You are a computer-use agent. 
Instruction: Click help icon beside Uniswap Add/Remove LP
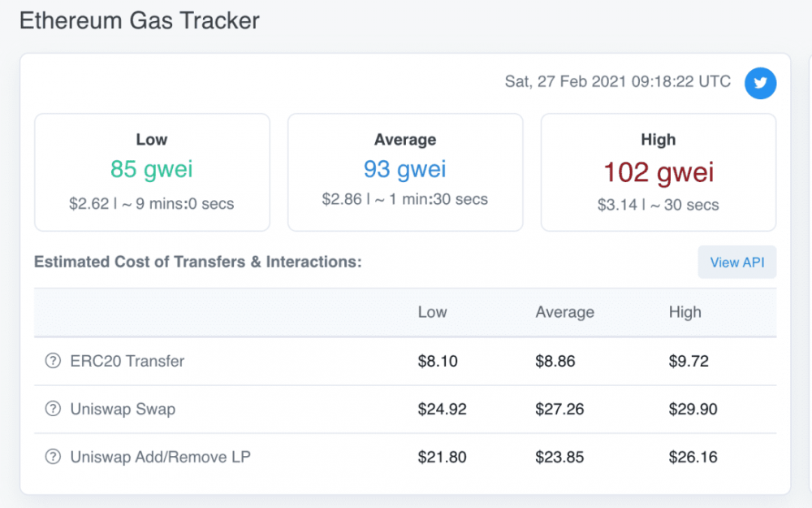53,457
